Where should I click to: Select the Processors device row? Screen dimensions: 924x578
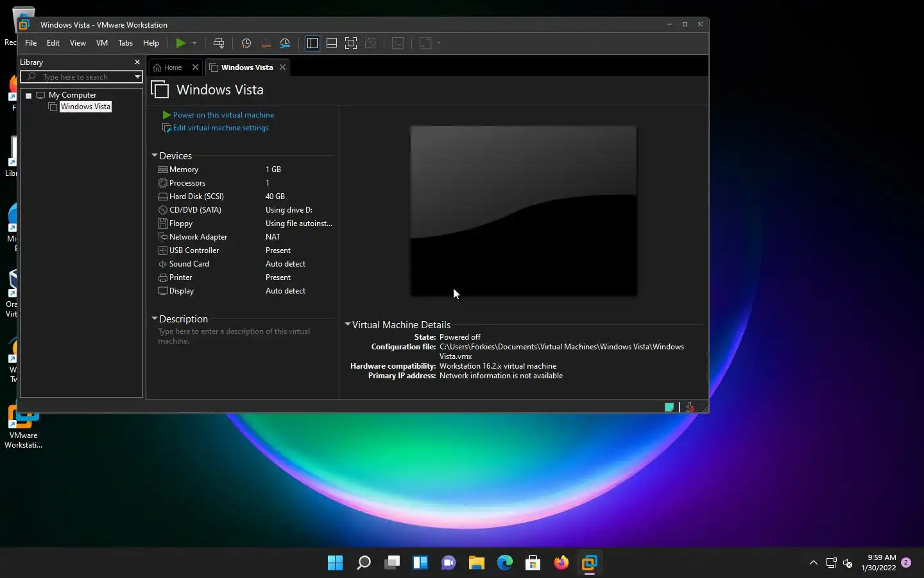245,183
